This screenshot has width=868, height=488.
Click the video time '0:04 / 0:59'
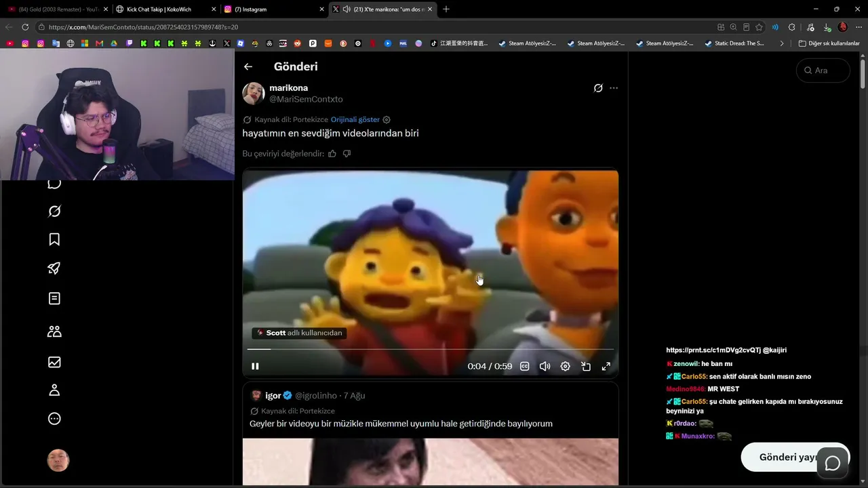[x=490, y=366]
